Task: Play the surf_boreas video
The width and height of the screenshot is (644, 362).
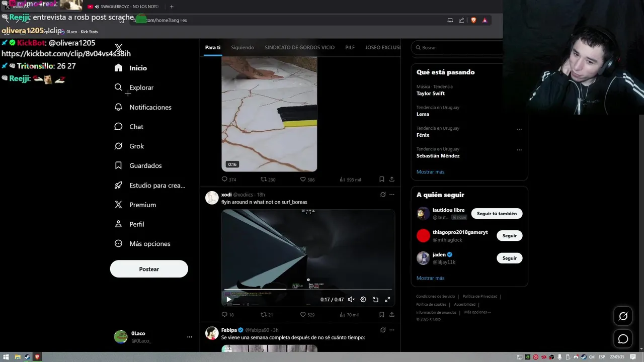Action: pos(229,299)
